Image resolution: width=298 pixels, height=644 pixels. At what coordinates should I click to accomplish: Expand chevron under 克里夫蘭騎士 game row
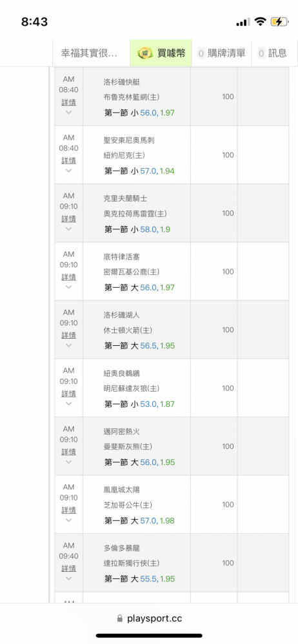pyautogui.click(x=69, y=229)
